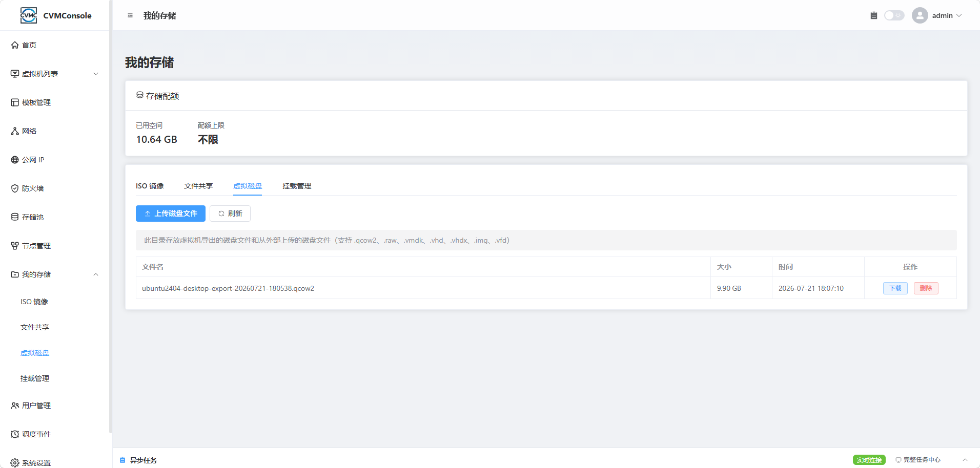Toggle the dark mode switch in header

coord(894,15)
